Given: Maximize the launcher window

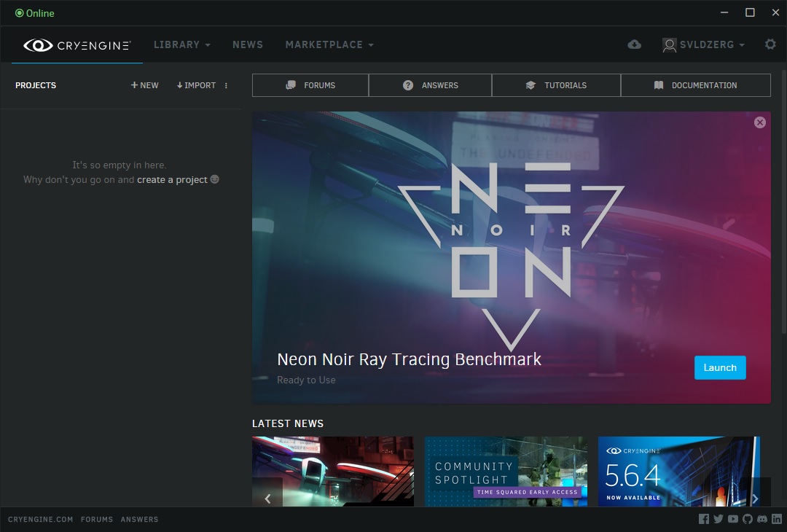Looking at the screenshot, I should [750, 12].
